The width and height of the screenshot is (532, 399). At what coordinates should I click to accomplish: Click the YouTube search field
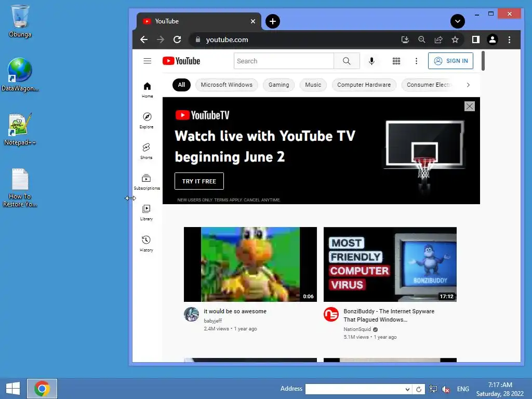284,61
